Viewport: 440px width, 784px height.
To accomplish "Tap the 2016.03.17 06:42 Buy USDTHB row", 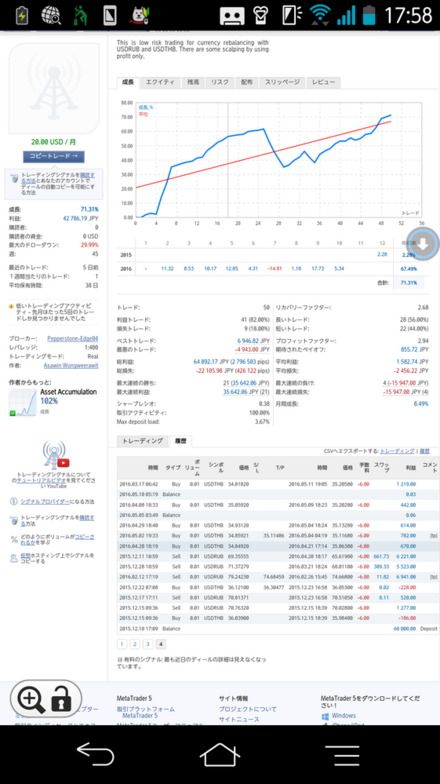I will click(x=278, y=484).
